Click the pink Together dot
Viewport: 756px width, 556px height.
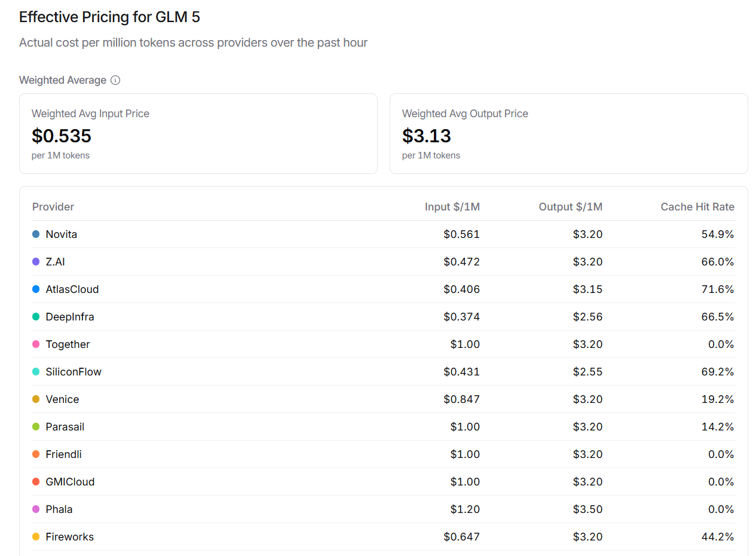point(36,344)
